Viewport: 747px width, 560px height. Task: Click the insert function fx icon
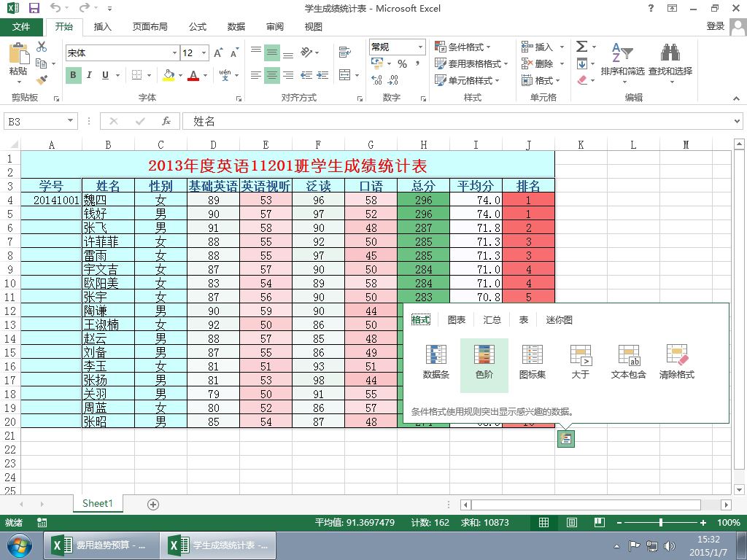[x=166, y=122]
